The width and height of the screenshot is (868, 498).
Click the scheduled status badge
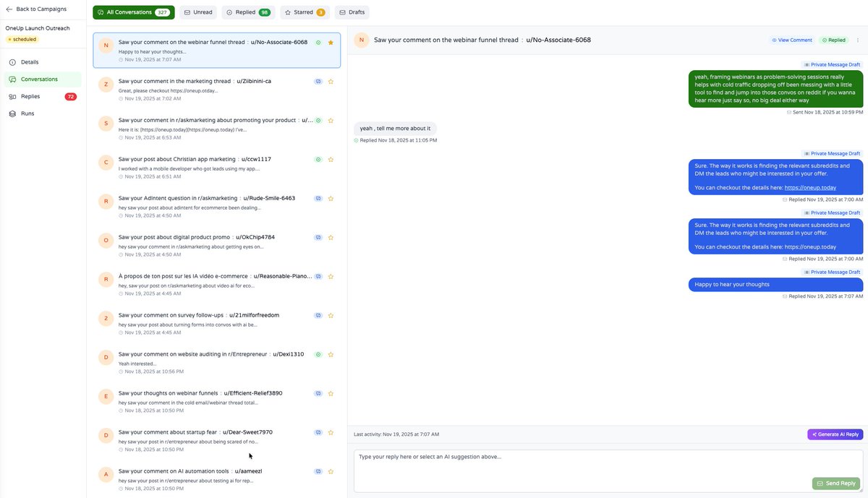click(22, 39)
